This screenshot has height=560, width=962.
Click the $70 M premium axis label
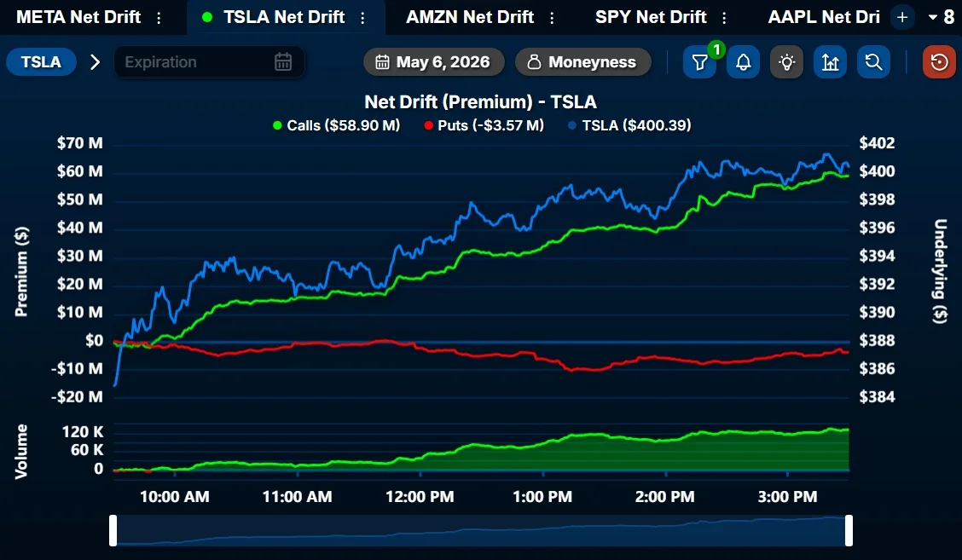tap(80, 143)
